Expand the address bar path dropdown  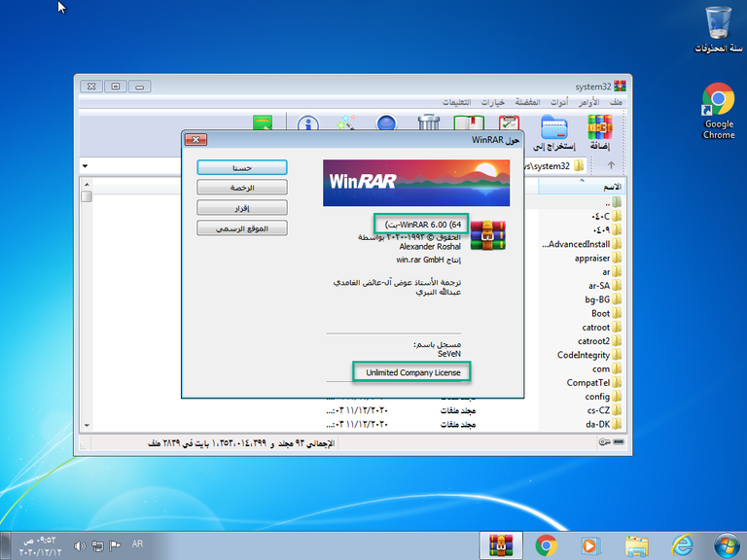coord(85,166)
